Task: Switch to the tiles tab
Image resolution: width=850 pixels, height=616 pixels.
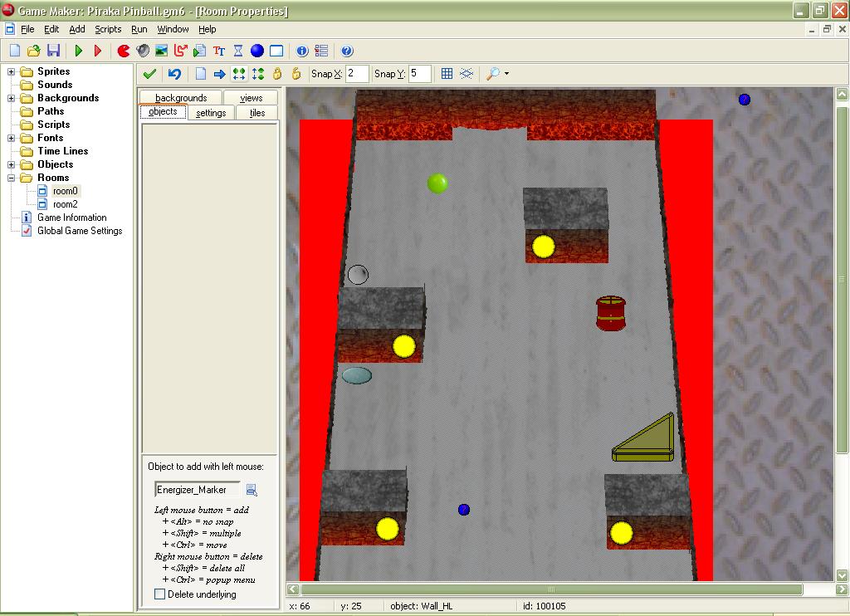Action: coord(257,112)
